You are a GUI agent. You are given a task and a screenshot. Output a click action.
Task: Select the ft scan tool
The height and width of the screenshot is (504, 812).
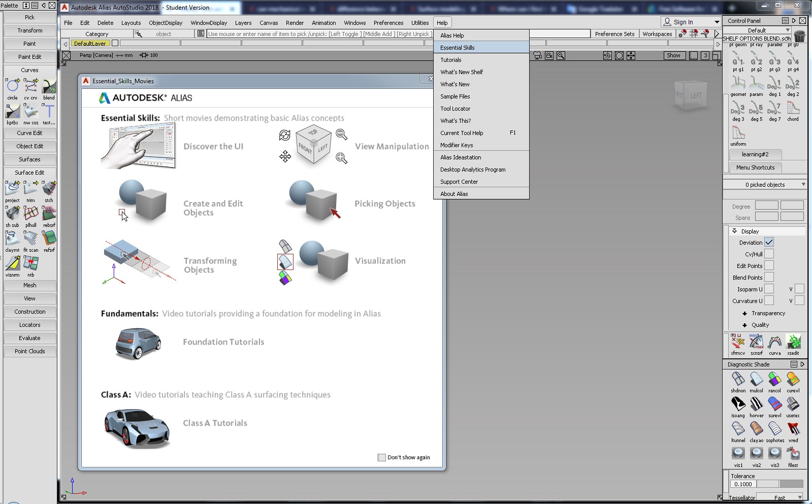coord(30,238)
